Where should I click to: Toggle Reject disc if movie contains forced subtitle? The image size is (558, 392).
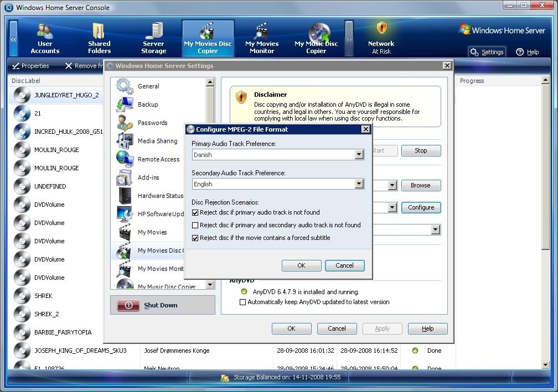click(x=195, y=238)
